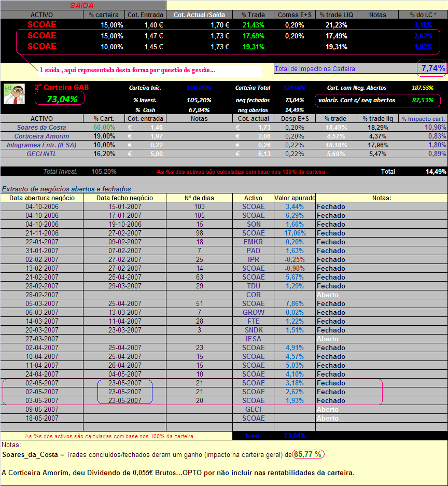Select the -0,90% negative value

coord(295,269)
